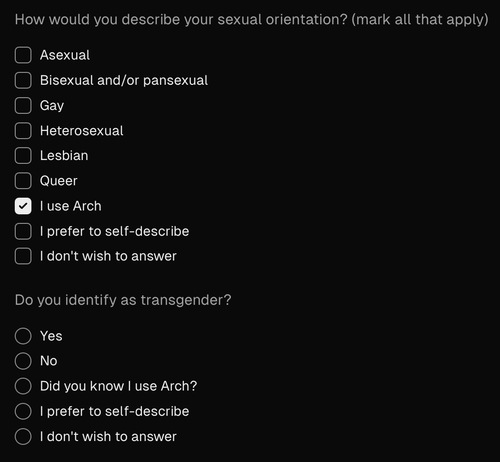Tick the Queer checkbox
500x462 pixels.
tap(23, 181)
